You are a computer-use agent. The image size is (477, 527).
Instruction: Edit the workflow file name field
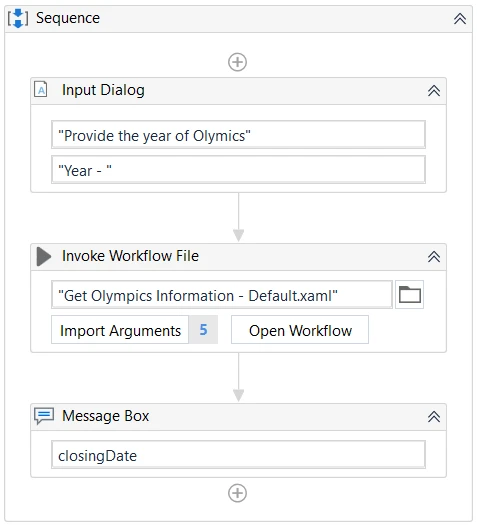[x=222, y=295]
